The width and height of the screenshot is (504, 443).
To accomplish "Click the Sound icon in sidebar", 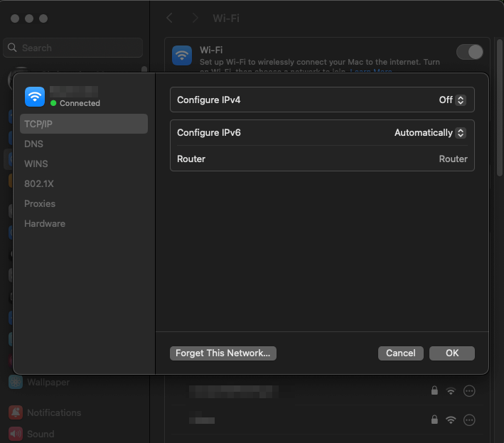I will click(15, 434).
